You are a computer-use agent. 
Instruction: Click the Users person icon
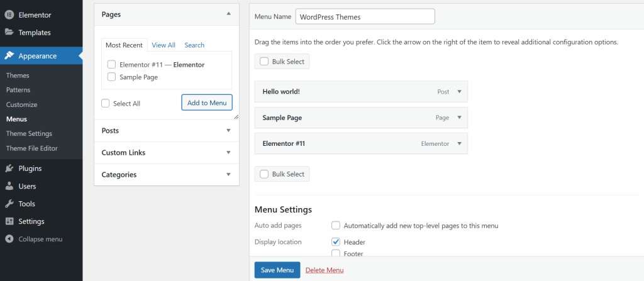point(9,186)
